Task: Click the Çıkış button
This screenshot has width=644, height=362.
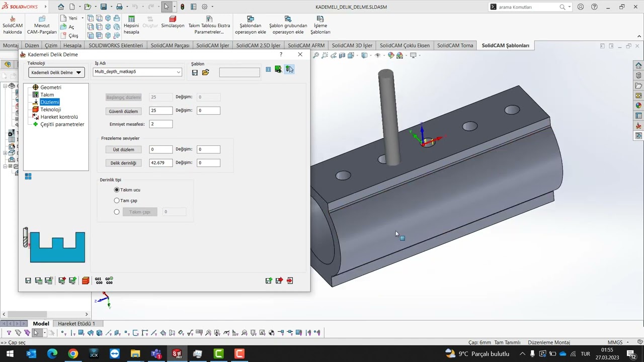Action: [x=69, y=36]
